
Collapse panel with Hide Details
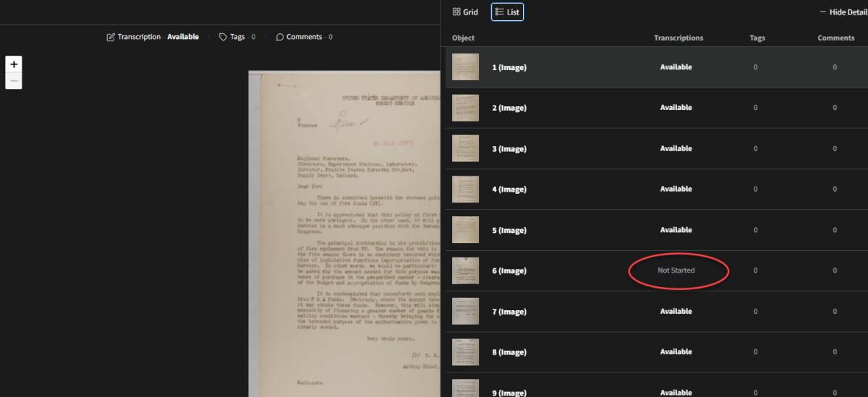(843, 12)
